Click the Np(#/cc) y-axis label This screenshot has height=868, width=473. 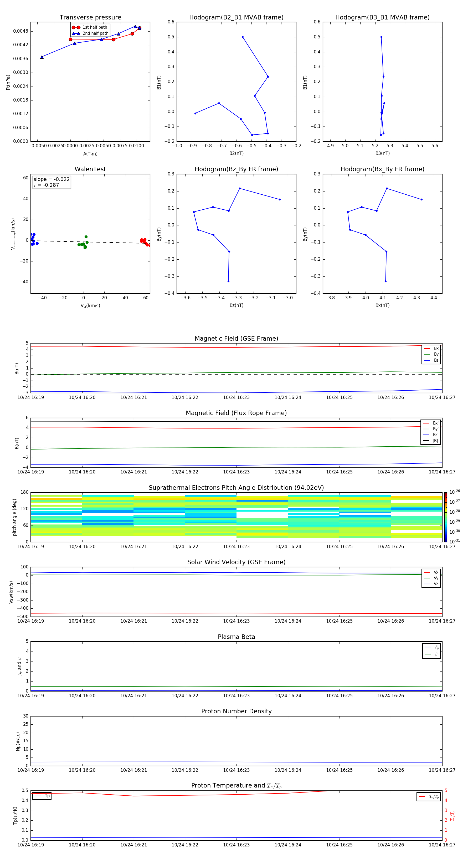18,741
